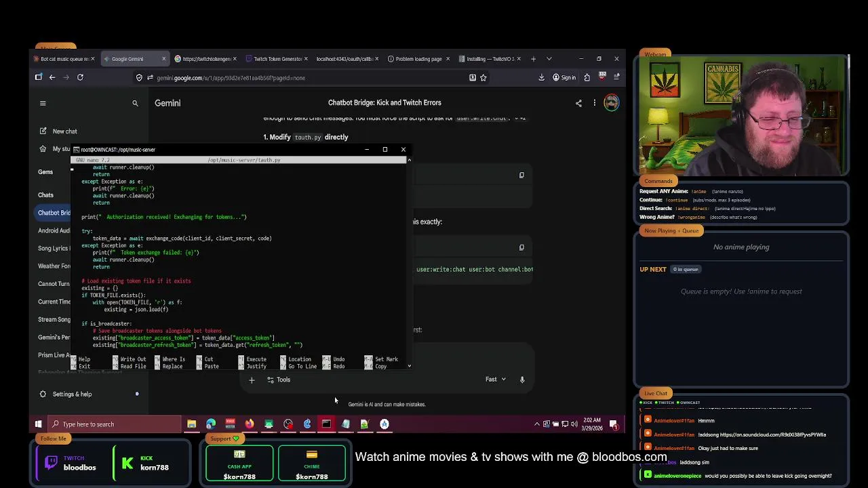Click the plus upload button in prompt box
The width and height of the screenshot is (868, 488).
252,380
